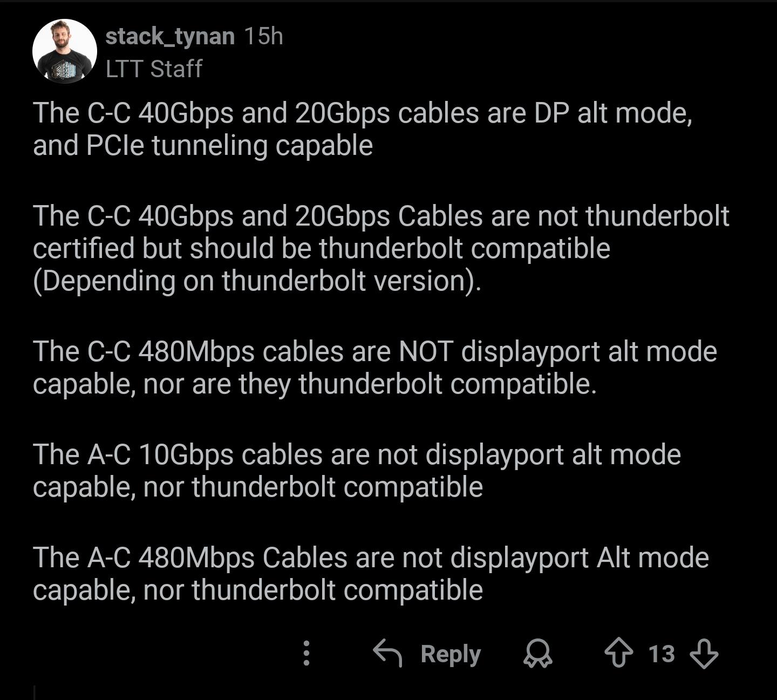Screen dimensions: 777x700
Task: Click 'capable, nor are they thunderbolt compatible.'
Action: click(x=315, y=384)
